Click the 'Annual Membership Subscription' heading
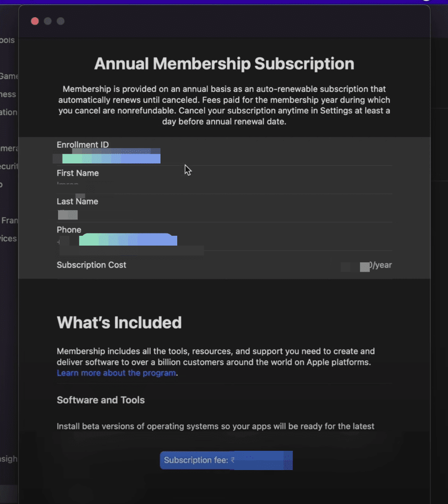This screenshot has height=504, width=448. (224, 63)
